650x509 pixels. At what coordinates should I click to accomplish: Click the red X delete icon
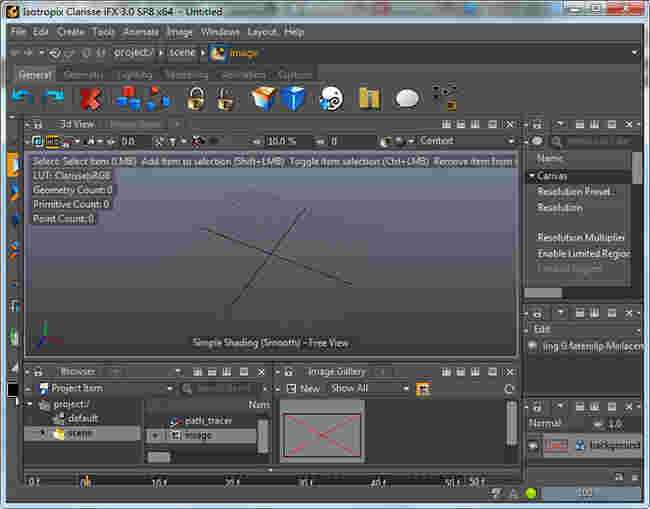point(91,98)
